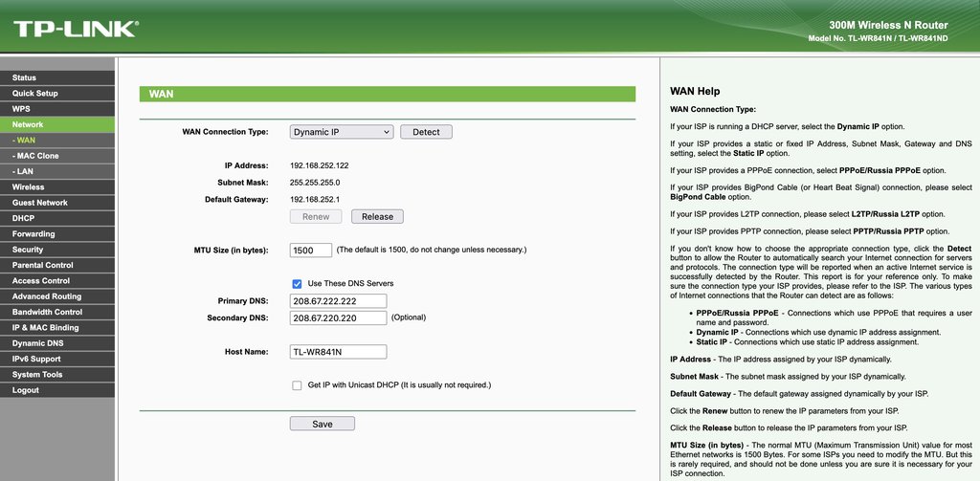Open Parental Control settings
This screenshot has width=980, height=481.
pos(42,265)
